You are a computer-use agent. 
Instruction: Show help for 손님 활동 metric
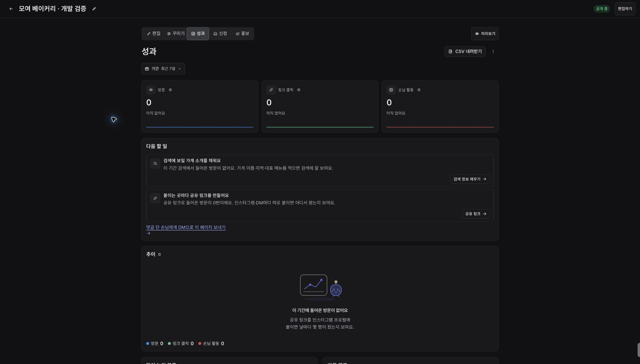point(419,90)
